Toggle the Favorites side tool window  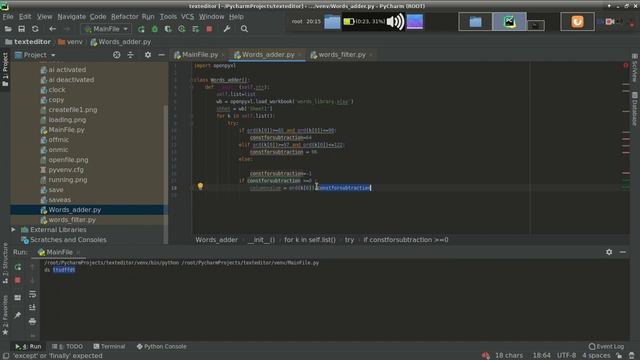point(5,316)
